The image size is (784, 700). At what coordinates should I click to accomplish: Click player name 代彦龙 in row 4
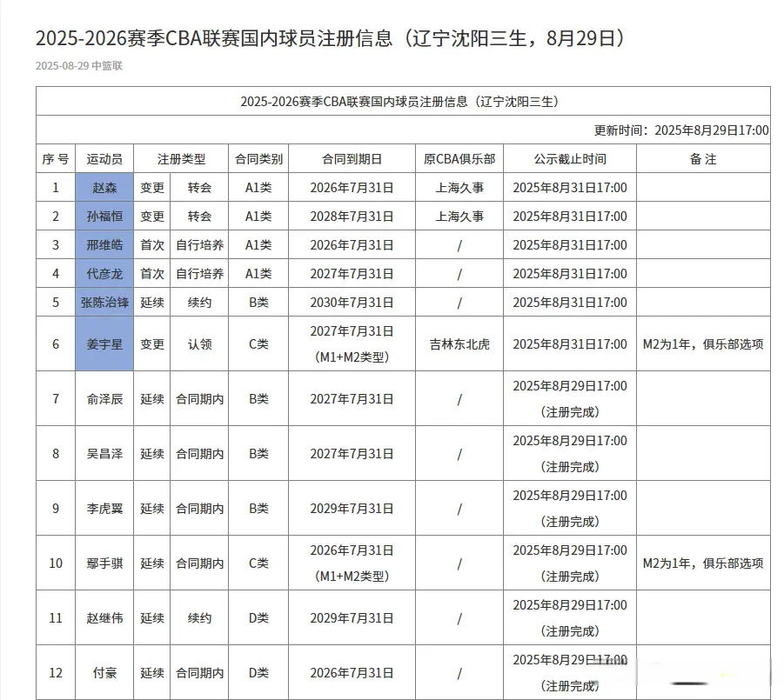point(104,274)
